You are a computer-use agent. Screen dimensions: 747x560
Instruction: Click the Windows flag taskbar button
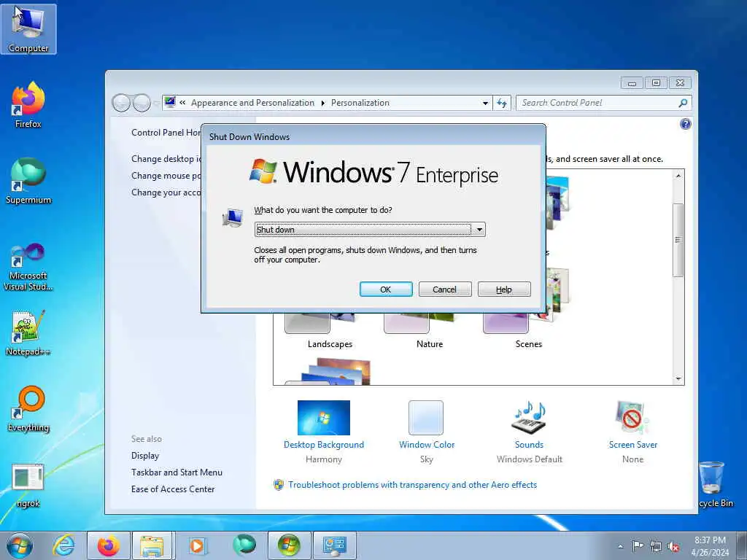point(289,545)
